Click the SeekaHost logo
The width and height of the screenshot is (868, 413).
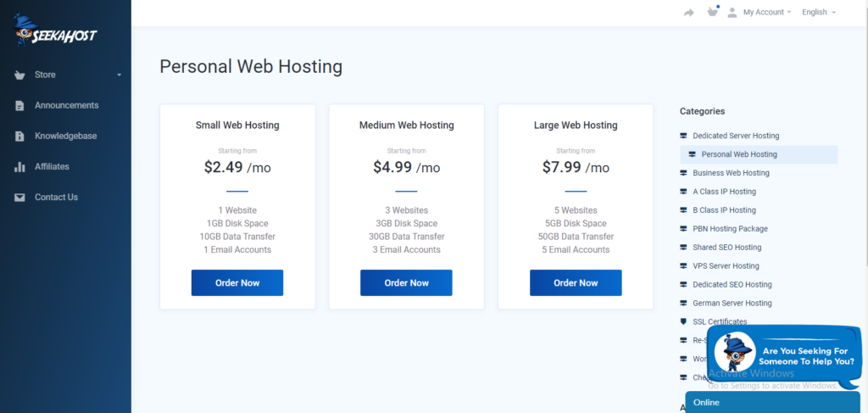[55, 31]
